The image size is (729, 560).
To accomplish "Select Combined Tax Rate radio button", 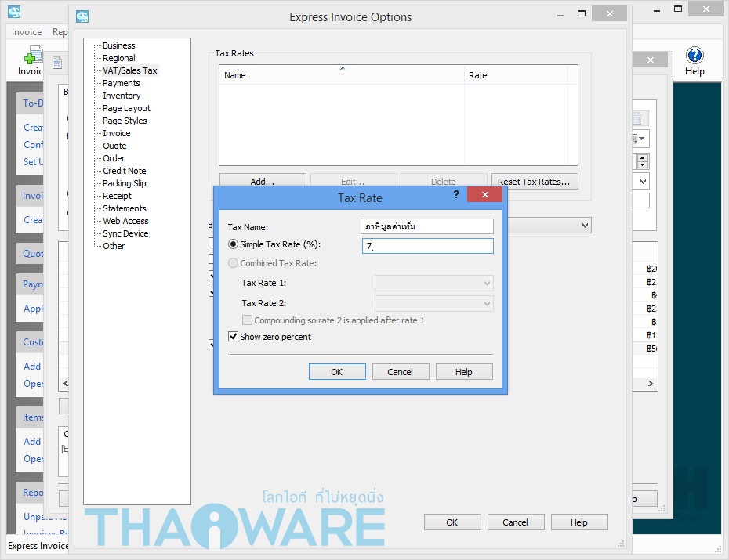I will pos(234,263).
